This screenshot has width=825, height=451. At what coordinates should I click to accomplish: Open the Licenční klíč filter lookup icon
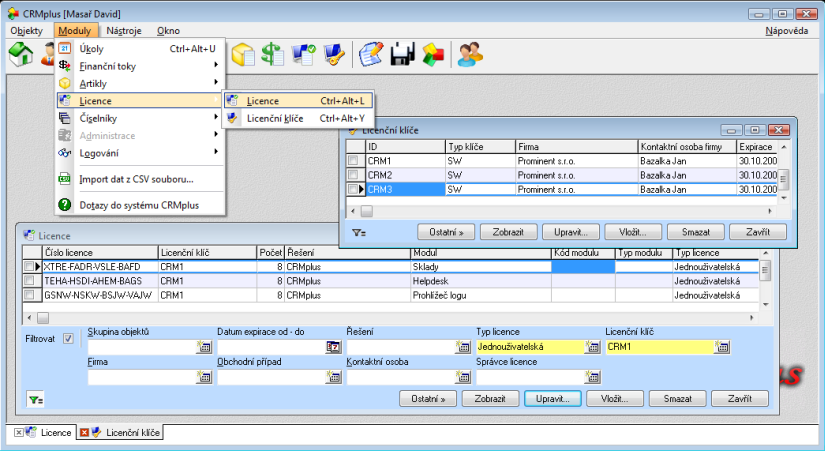point(722,347)
